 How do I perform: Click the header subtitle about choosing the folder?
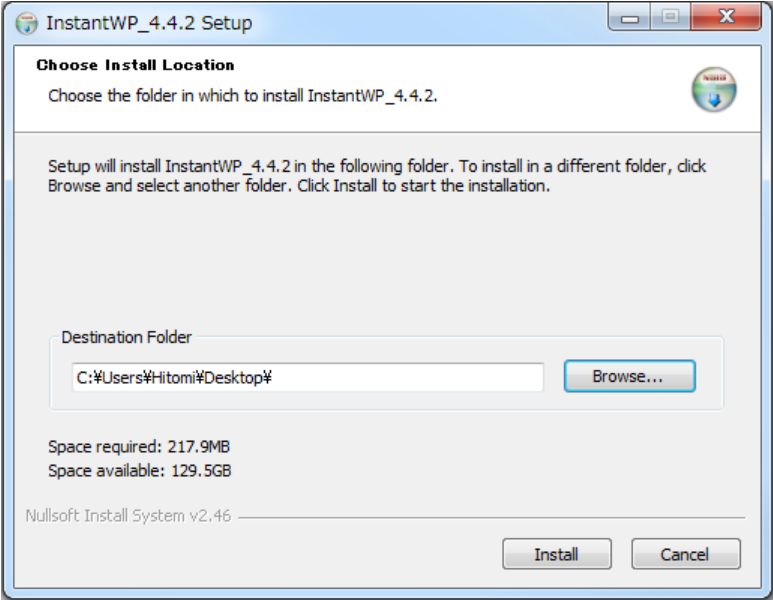click(x=243, y=96)
